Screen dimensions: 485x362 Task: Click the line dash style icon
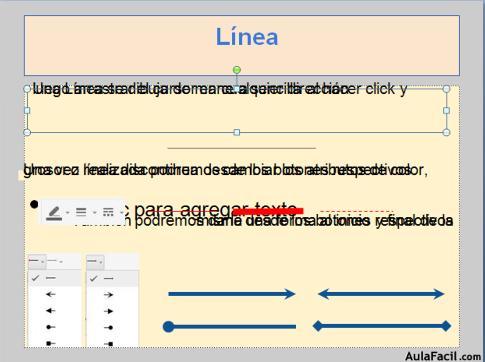point(108,212)
